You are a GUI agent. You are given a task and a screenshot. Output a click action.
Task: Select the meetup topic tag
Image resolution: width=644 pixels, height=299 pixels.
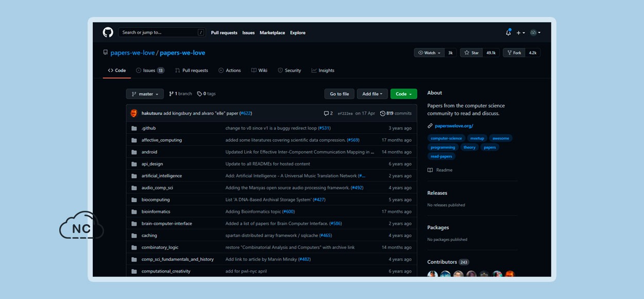coord(477,138)
